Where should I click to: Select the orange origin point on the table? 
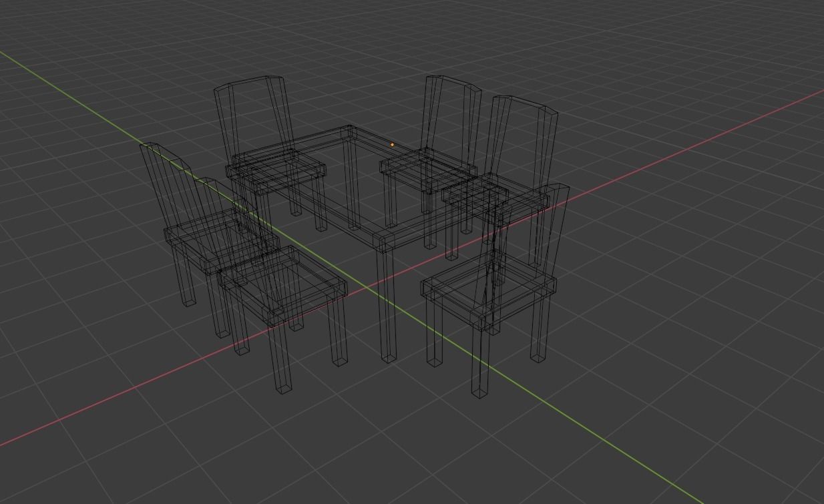(392, 144)
